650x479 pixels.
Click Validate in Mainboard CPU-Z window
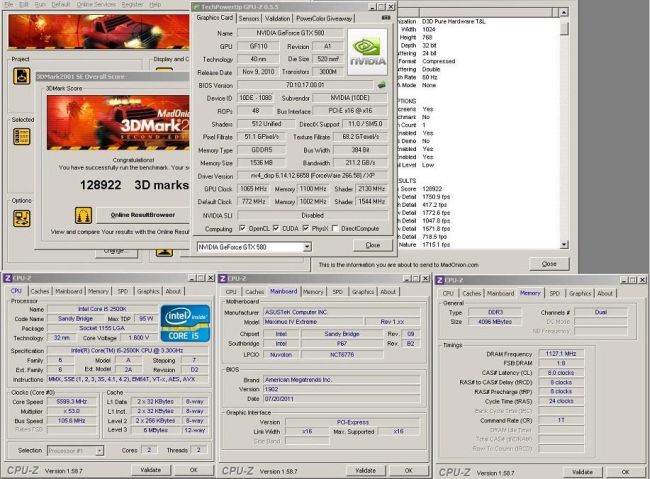pos(366,471)
